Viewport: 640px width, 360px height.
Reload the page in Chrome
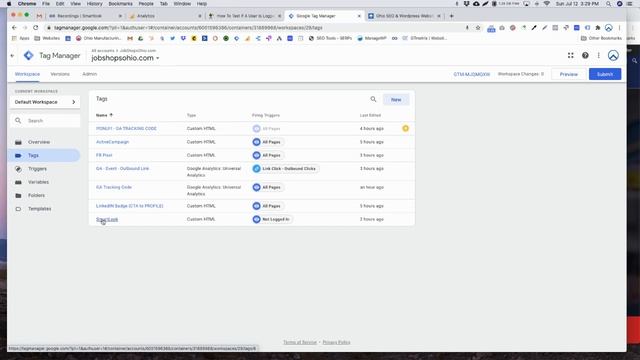point(36,28)
